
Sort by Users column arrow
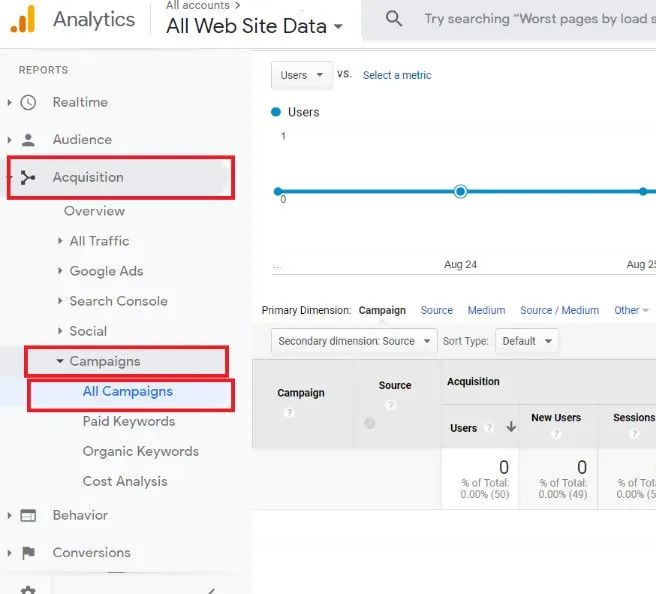[x=511, y=427]
